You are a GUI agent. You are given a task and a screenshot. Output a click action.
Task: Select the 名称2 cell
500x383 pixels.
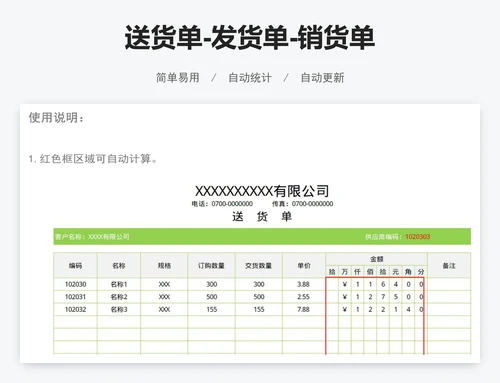[119, 297]
